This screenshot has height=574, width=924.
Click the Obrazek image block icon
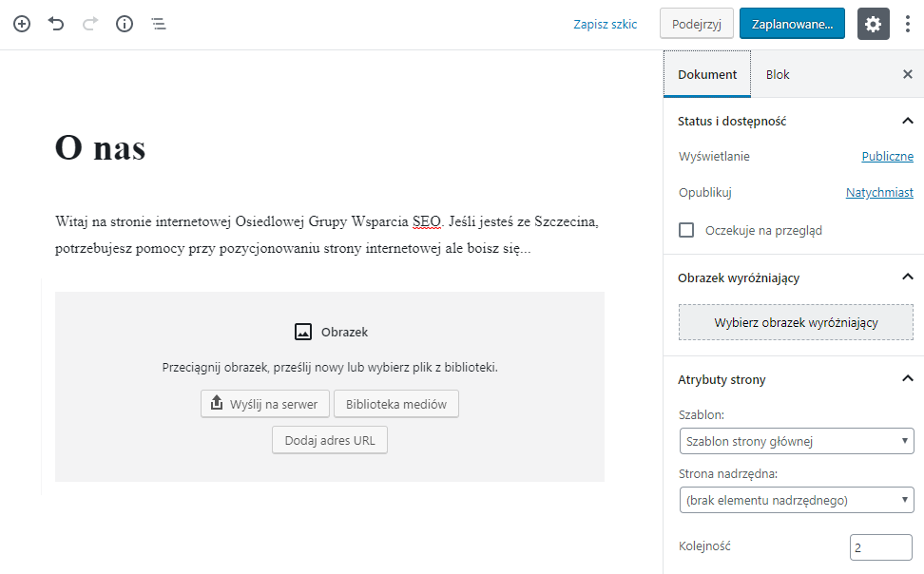pos(303,332)
